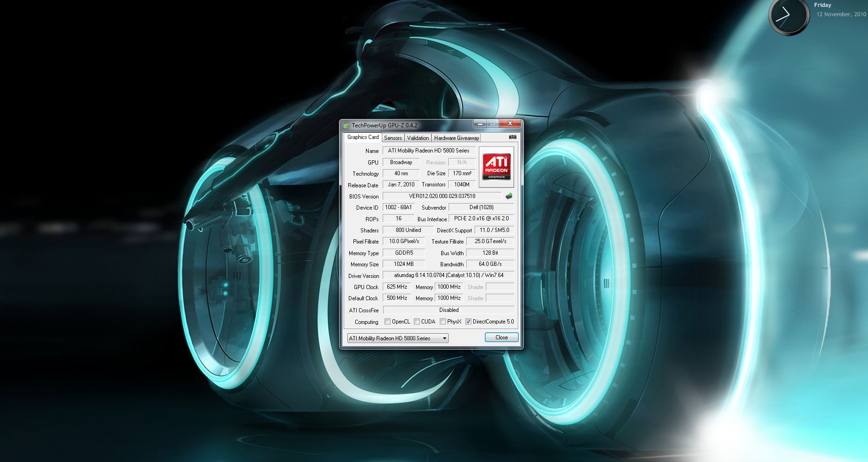Click the Memory Type value GDDR5

click(x=404, y=253)
